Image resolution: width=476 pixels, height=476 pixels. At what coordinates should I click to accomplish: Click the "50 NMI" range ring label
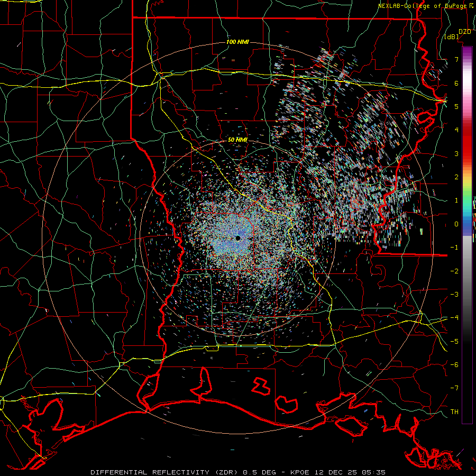pos(237,140)
